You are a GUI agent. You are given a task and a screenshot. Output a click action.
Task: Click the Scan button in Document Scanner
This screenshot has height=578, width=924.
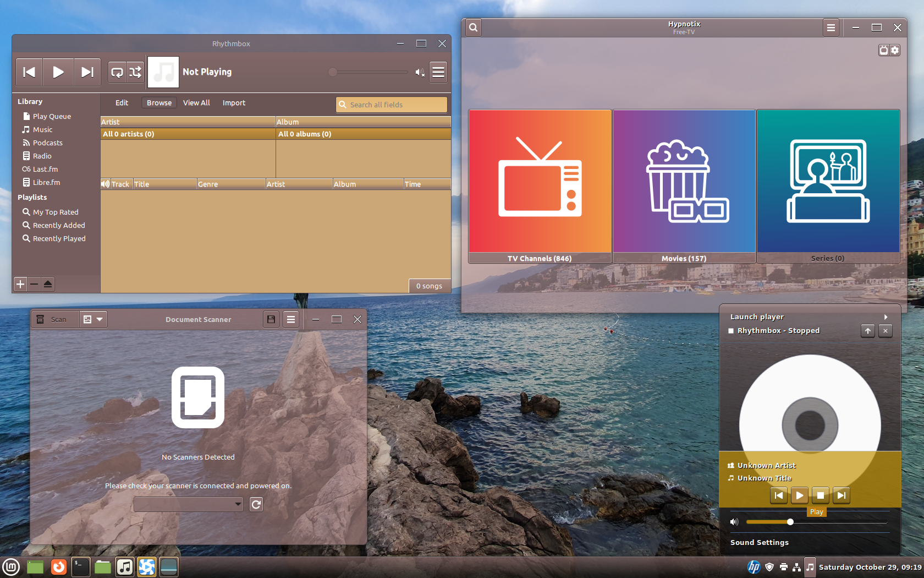[x=54, y=319]
